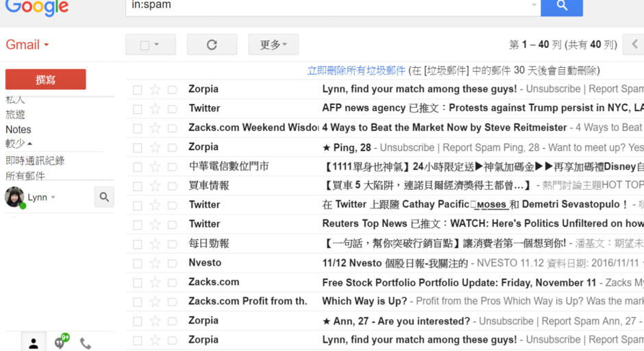Check the Zorpia Ann, 27 email
The width and height of the screenshot is (644, 351).
[138, 322]
